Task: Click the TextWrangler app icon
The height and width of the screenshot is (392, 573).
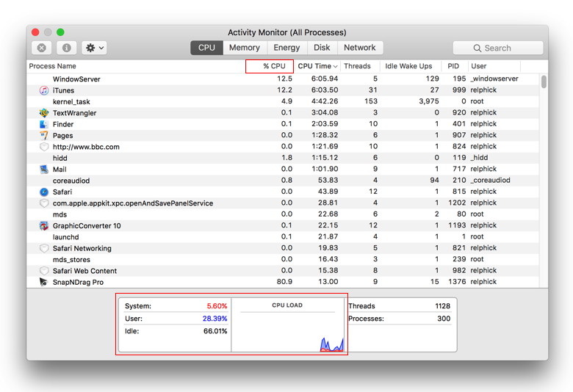Action: point(44,113)
